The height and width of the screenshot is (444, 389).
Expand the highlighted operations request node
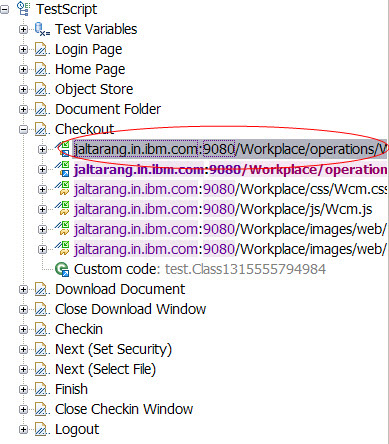[x=42, y=150]
